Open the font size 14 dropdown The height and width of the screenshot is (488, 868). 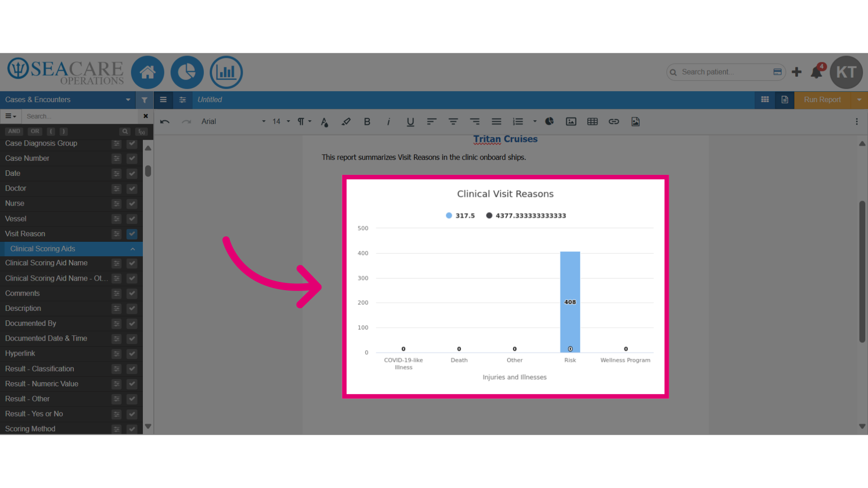(281, 122)
